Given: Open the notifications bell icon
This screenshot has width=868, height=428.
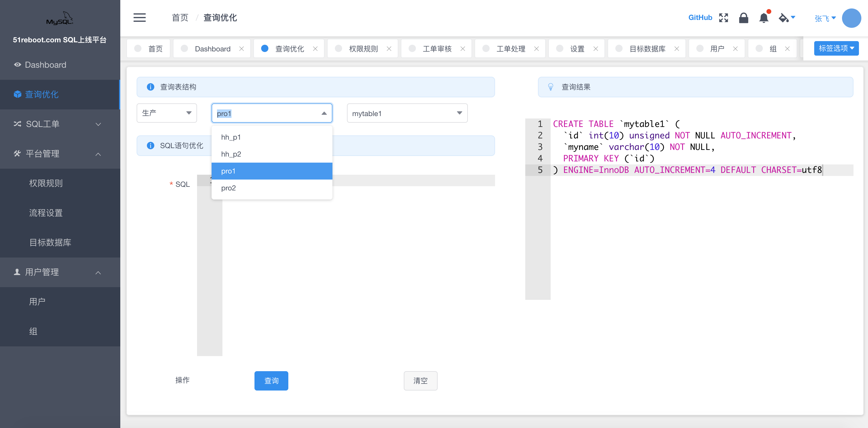Looking at the screenshot, I should [x=763, y=18].
